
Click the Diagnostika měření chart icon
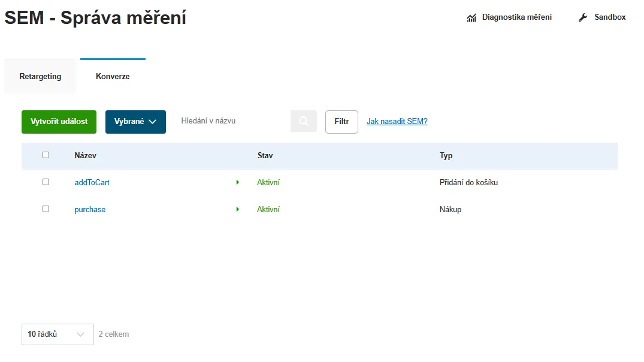(x=471, y=17)
